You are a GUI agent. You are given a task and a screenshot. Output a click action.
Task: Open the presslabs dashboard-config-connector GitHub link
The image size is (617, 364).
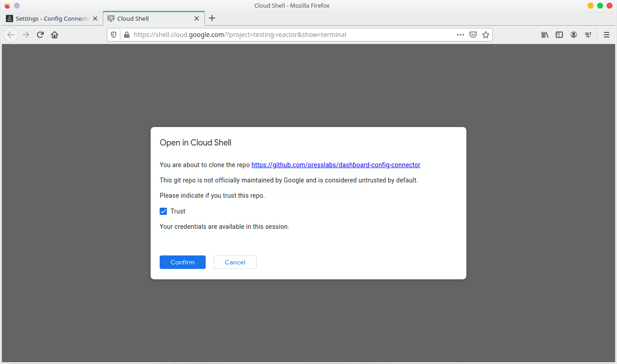click(x=336, y=165)
